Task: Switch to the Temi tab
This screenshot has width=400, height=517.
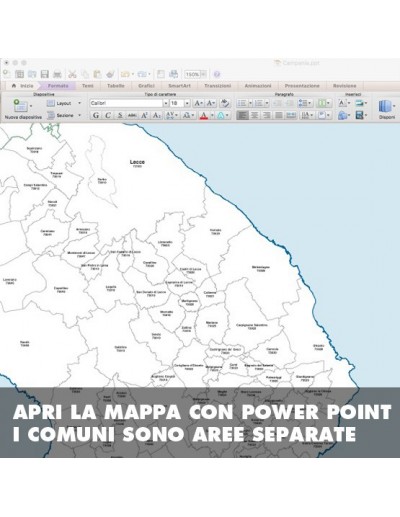Action: click(88, 86)
